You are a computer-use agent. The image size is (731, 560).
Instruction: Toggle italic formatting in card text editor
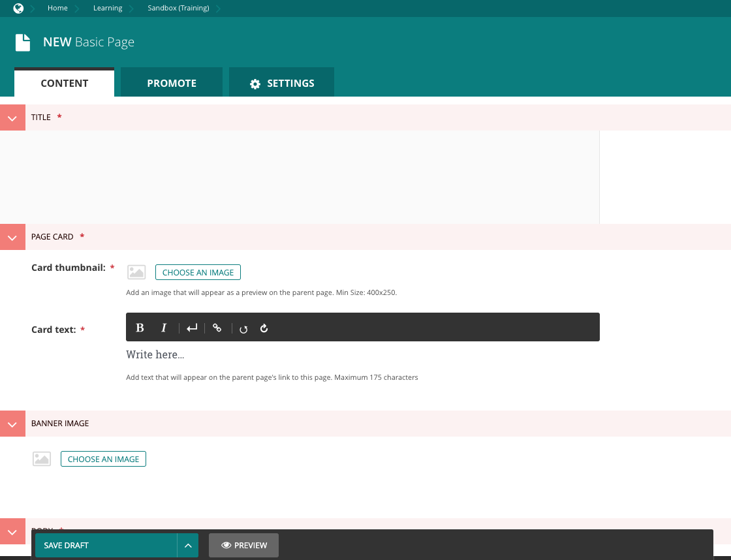(164, 328)
